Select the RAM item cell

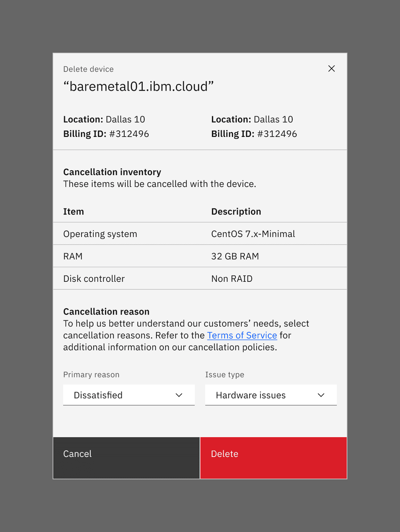tap(73, 256)
